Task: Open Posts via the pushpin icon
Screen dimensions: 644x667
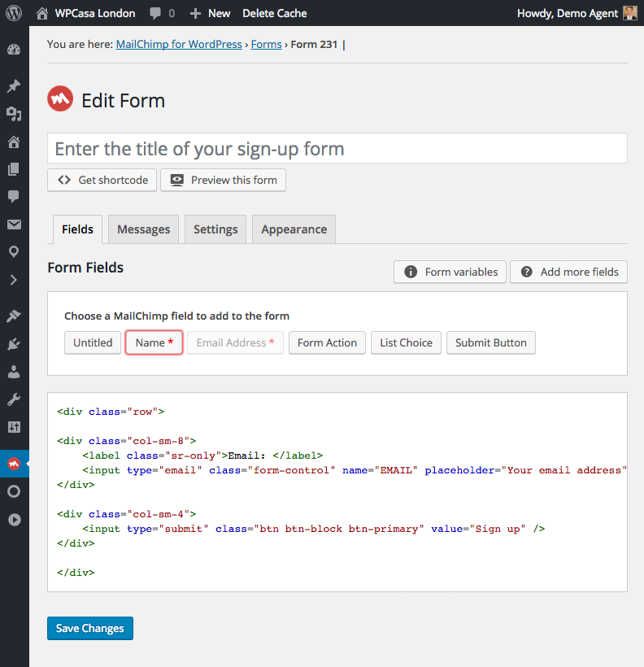Action: coord(14,86)
